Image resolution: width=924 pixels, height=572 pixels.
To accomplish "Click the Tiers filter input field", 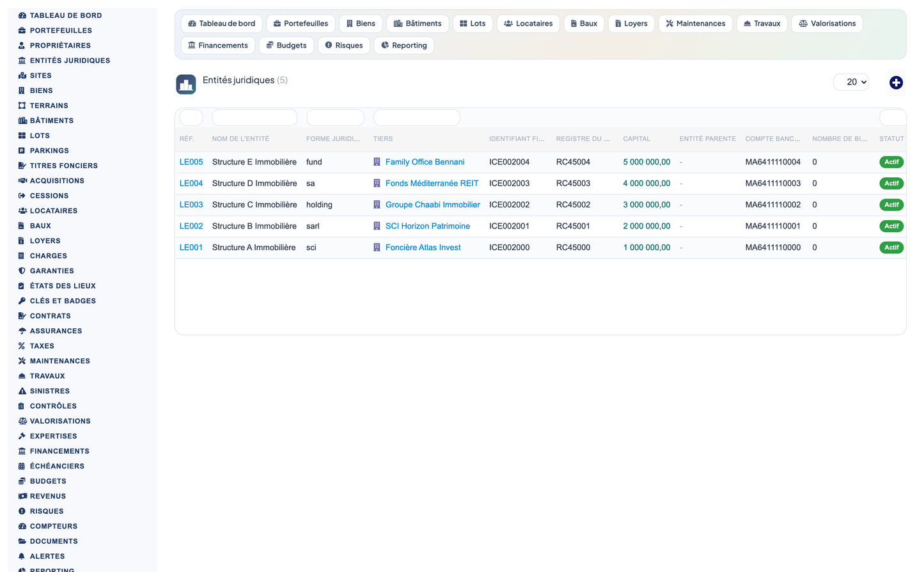I will [x=417, y=118].
